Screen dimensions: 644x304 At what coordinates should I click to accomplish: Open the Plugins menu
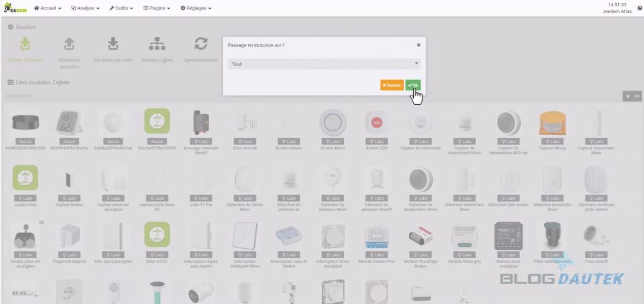point(157,8)
